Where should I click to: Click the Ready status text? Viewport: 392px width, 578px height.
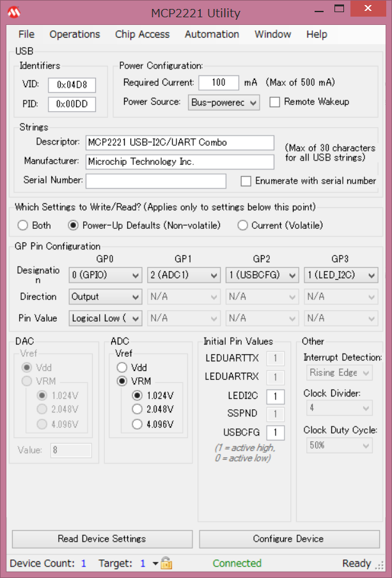click(356, 563)
